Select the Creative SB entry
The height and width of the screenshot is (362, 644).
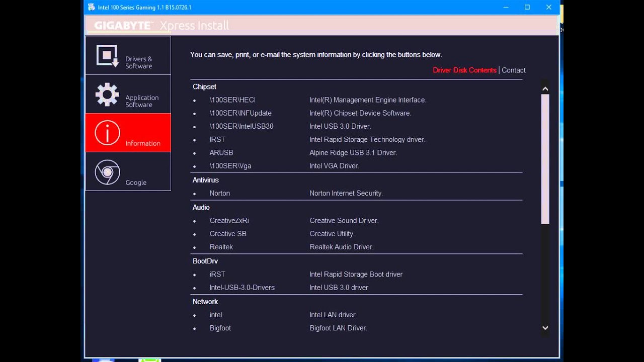tap(228, 234)
